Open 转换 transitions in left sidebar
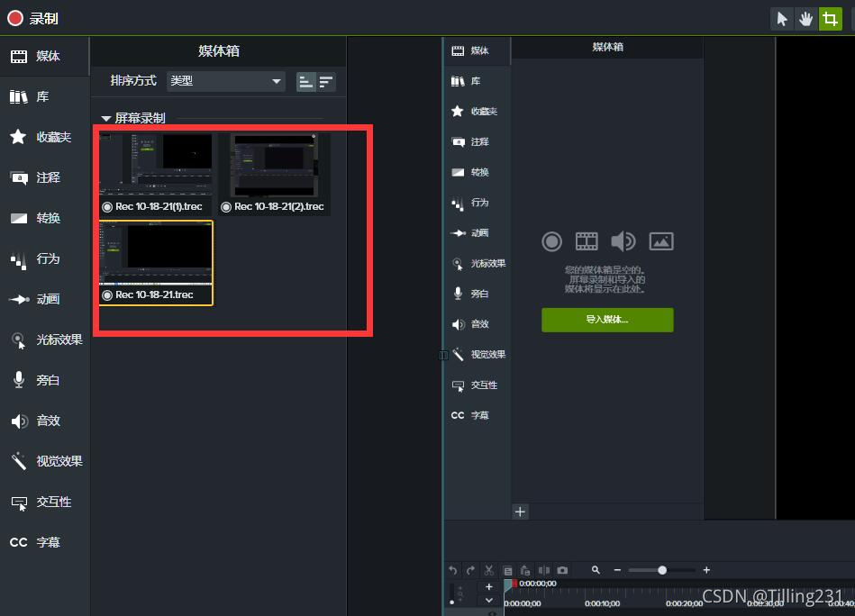Screen dimensions: 855x616 click(44, 218)
